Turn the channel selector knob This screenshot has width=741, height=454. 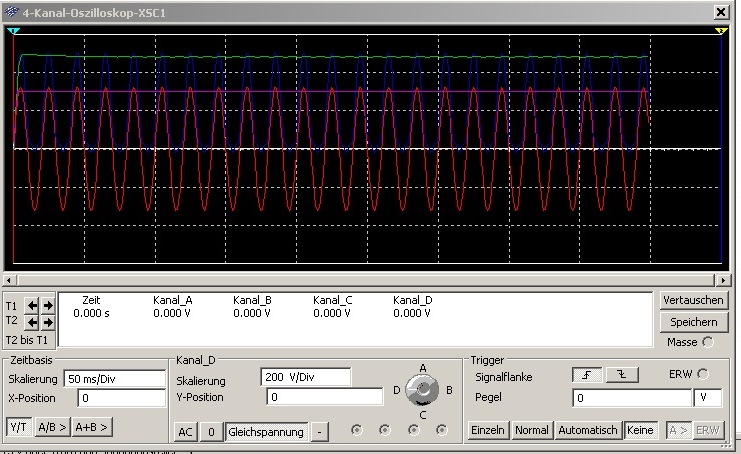click(x=424, y=388)
